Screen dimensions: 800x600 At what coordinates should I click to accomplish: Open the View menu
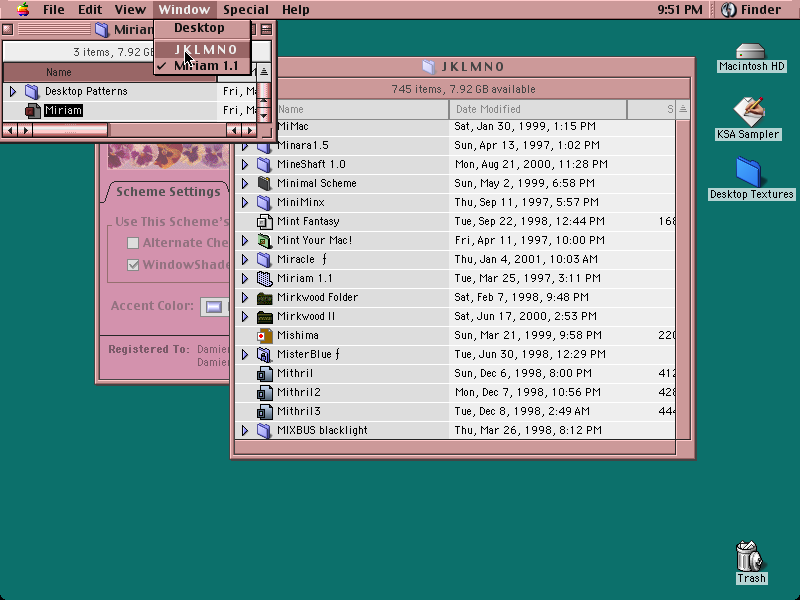point(130,10)
